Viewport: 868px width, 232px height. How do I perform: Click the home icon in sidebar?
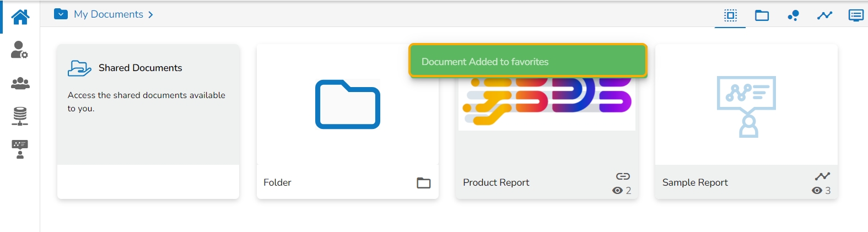coord(20,17)
